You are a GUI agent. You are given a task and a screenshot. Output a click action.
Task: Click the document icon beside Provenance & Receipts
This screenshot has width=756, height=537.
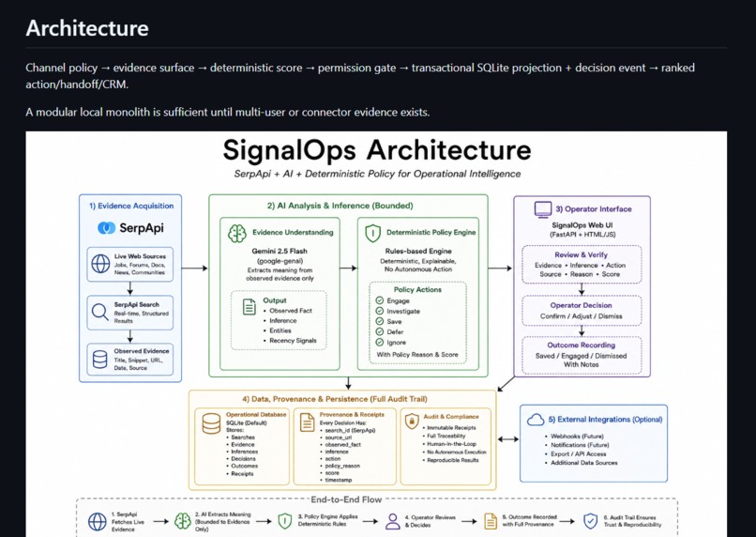307,422
